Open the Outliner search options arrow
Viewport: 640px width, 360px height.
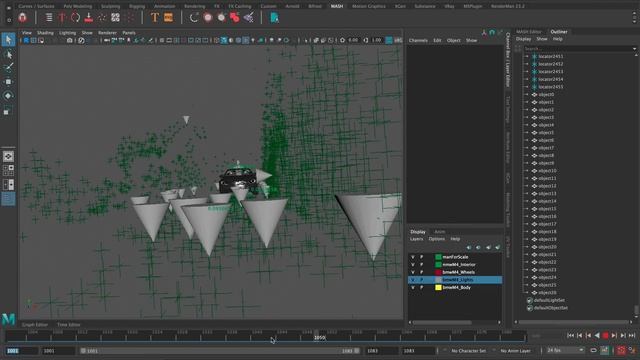(x=634, y=49)
